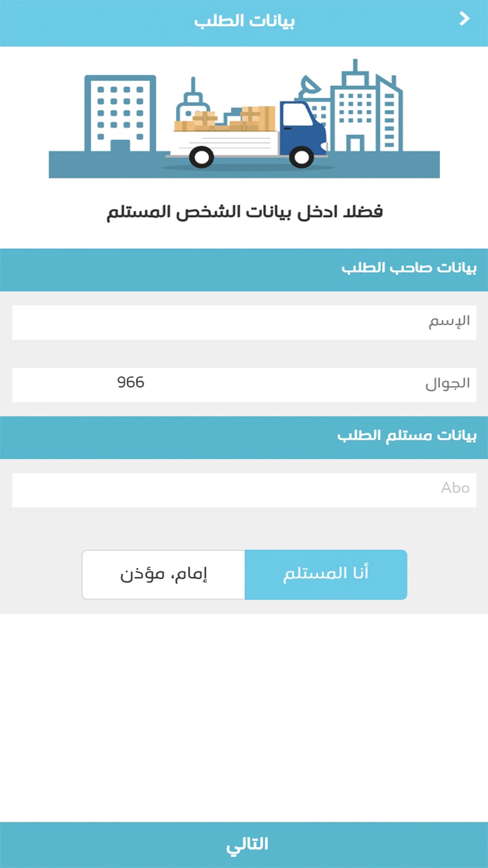Select the أنا المستلم option
488x868 pixels.
(x=325, y=574)
